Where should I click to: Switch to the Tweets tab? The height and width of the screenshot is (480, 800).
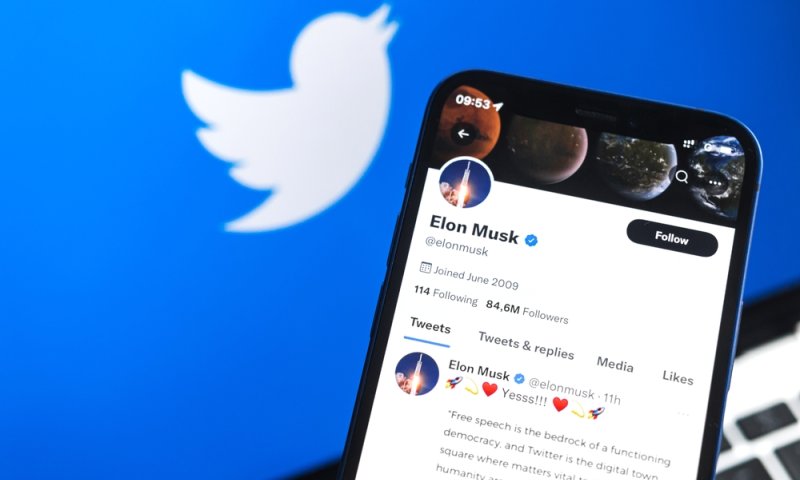tap(430, 326)
